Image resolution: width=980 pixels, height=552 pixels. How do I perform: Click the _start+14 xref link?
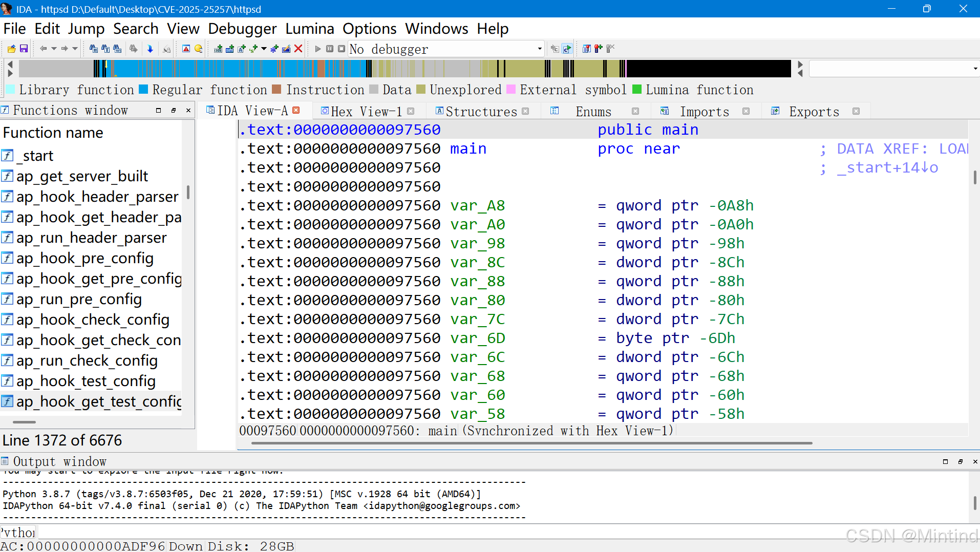click(x=887, y=167)
